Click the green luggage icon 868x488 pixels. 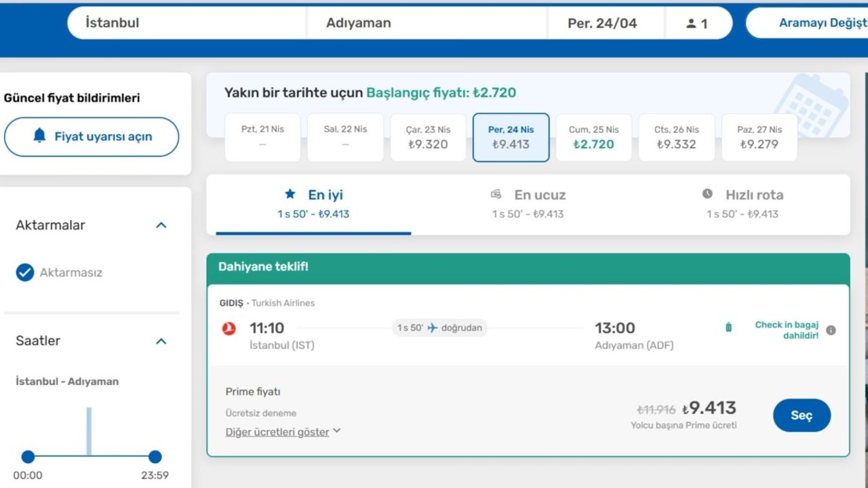pyautogui.click(x=728, y=328)
